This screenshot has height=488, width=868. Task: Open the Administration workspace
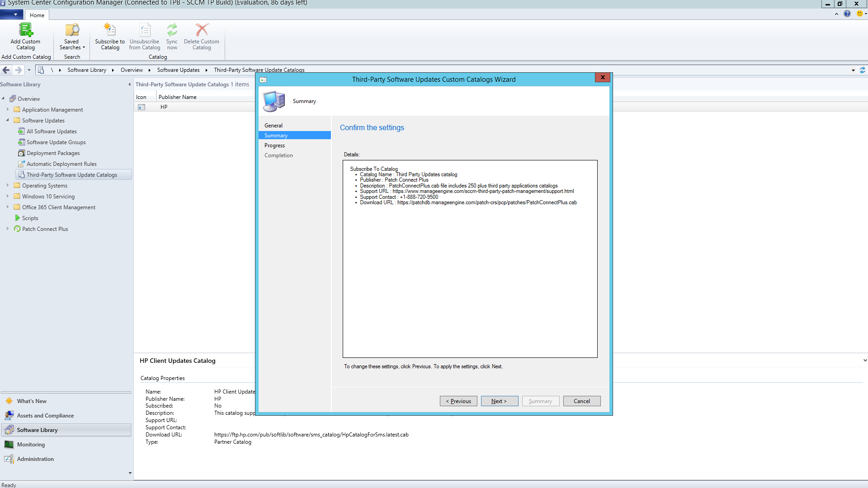coord(35,459)
